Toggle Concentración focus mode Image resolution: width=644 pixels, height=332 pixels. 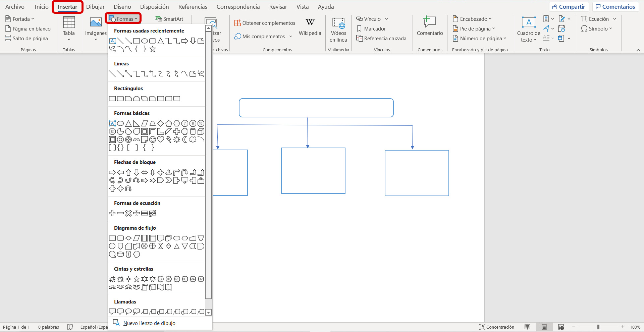coord(497,327)
